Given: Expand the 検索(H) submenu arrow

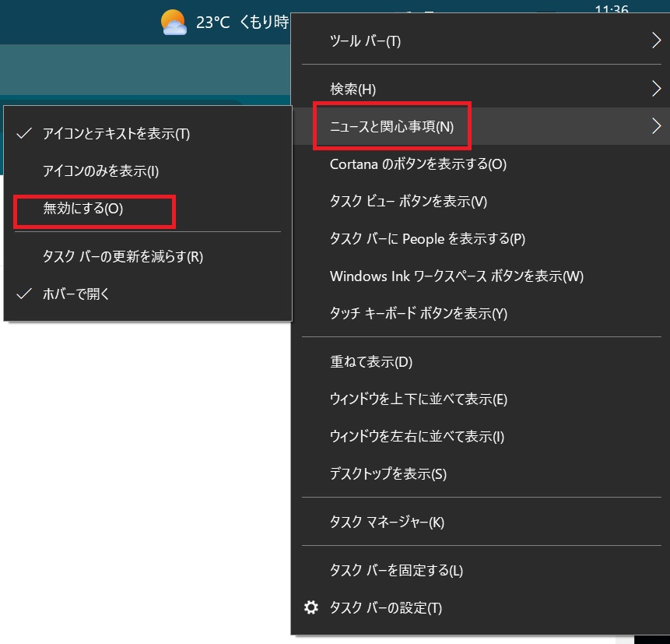Looking at the screenshot, I should coord(656,89).
